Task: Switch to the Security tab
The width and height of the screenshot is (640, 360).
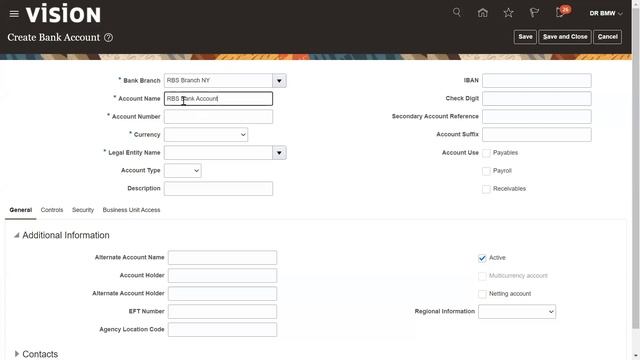Action: [x=83, y=210]
